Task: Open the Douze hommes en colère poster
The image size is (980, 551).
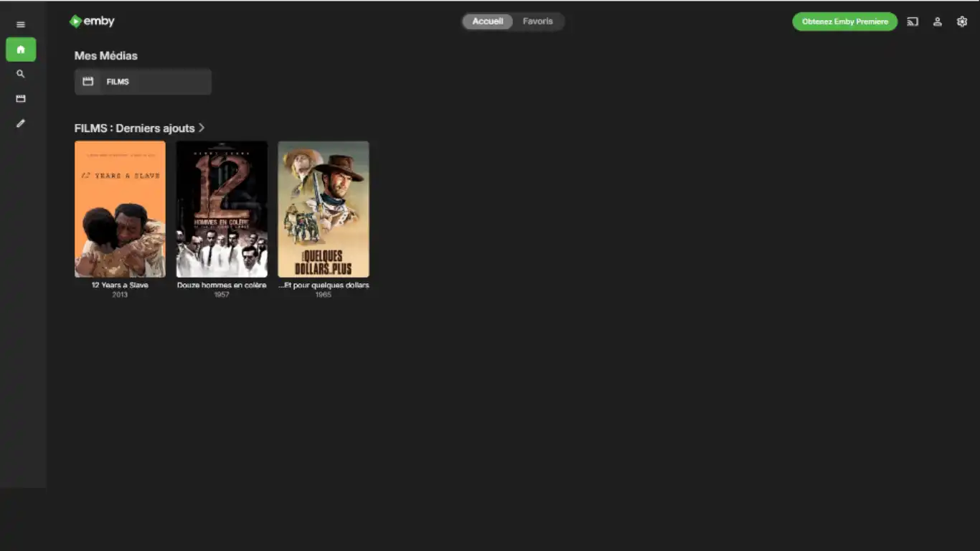Action: point(222,209)
